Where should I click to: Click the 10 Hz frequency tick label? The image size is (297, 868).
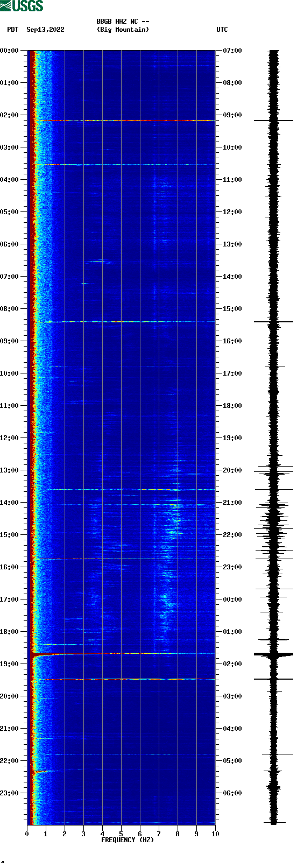pyautogui.click(x=215, y=834)
